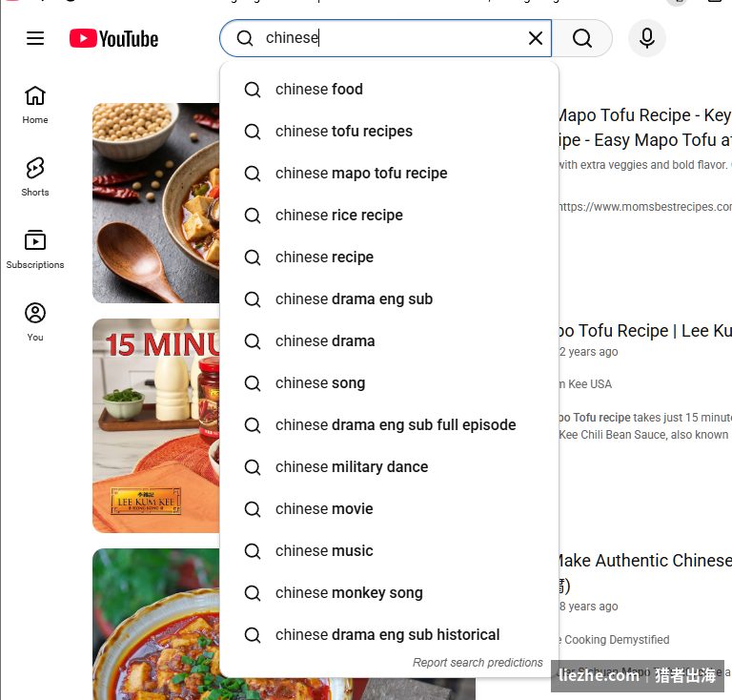
Task: Pick suggestion 'chinese movie'
Action: click(389, 509)
